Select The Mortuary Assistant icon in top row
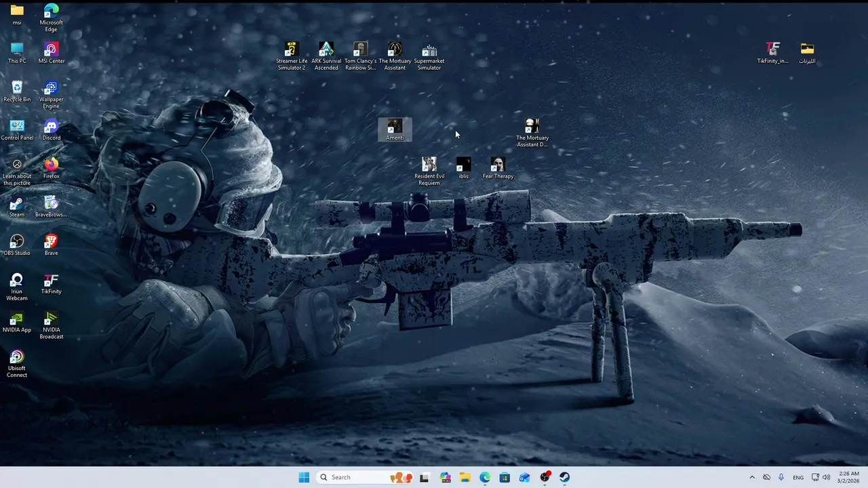The image size is (868, 488). click(395, 56)
